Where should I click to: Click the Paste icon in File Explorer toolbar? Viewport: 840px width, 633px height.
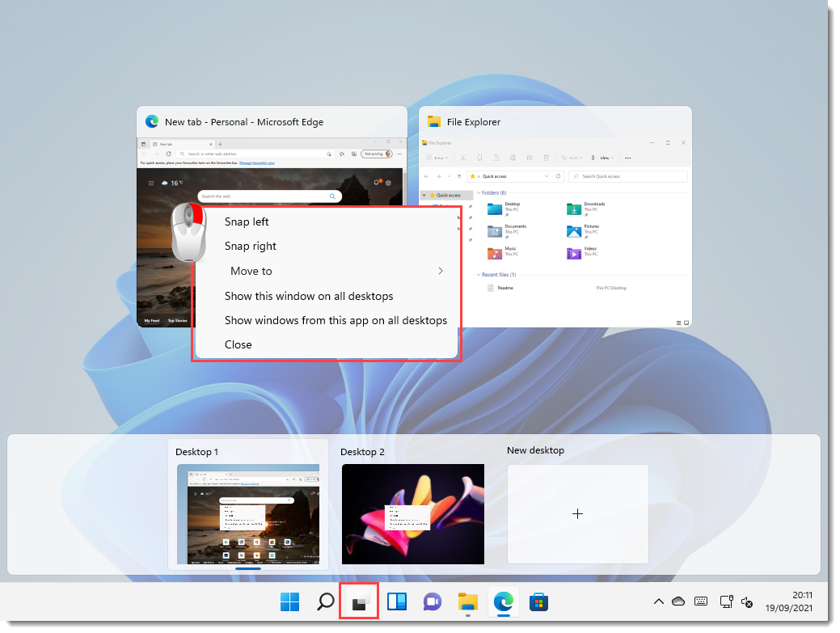pyautogui.click(x=496, y=158)
